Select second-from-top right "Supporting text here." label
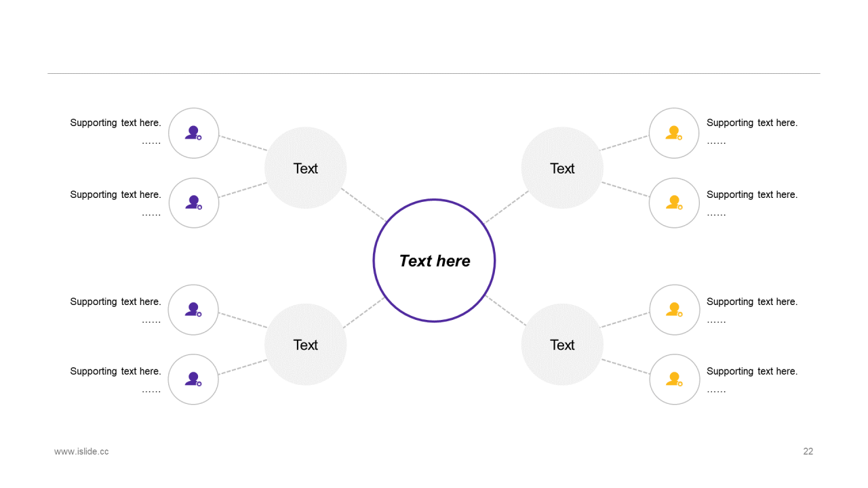The image size is (868, 488). click(752, 195)
